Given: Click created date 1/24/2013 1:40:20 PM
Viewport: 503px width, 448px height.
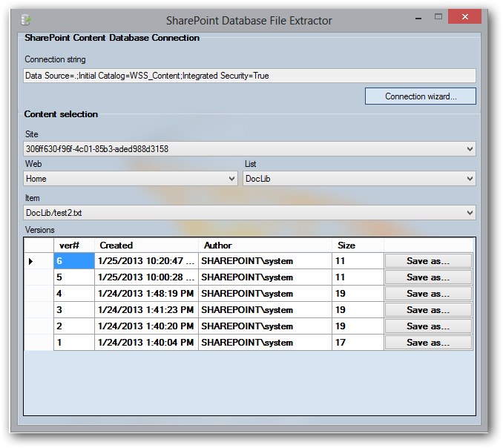Looking at the screenshot, I should (147, 326).
